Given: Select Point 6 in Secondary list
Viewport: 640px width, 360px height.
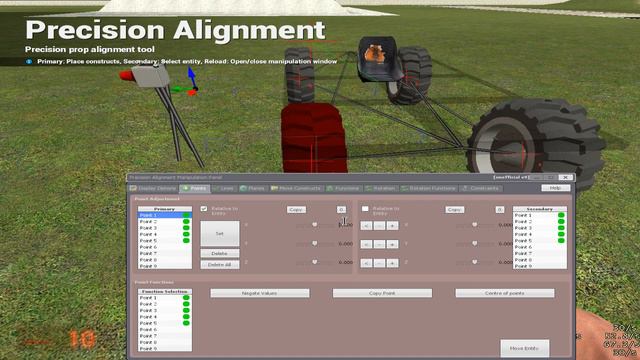Looking at the screenshot, I should click(x=540, y=247).
